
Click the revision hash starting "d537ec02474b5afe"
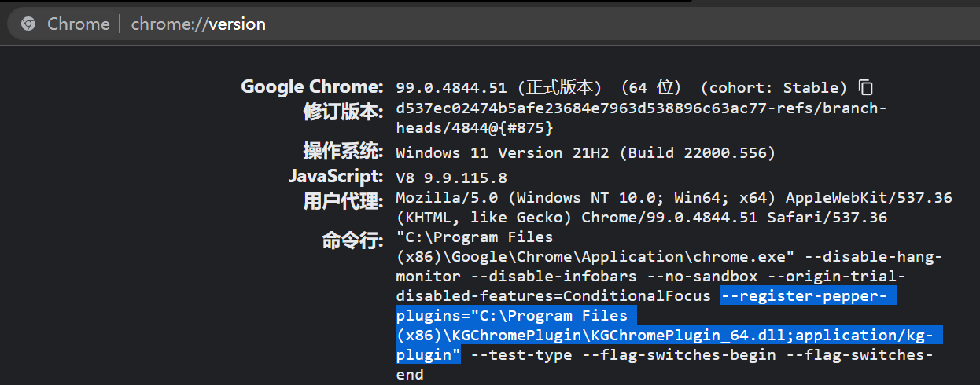641,108
